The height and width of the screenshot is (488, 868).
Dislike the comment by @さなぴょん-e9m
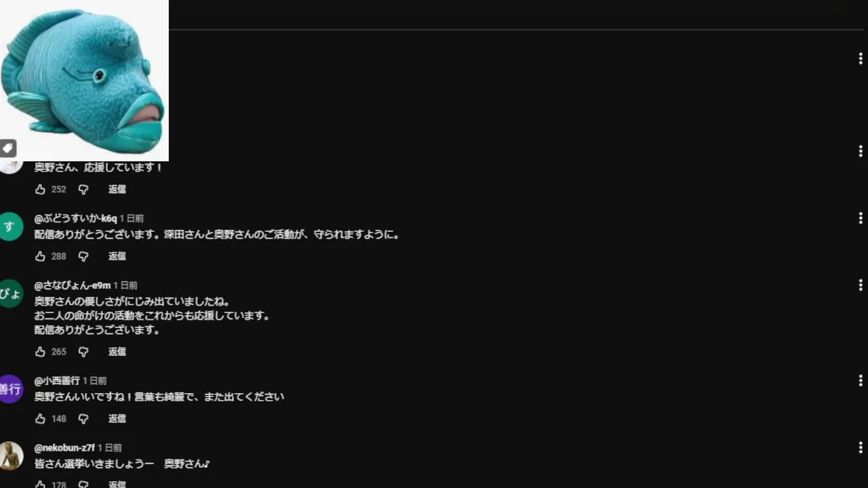tap(83, 352)
